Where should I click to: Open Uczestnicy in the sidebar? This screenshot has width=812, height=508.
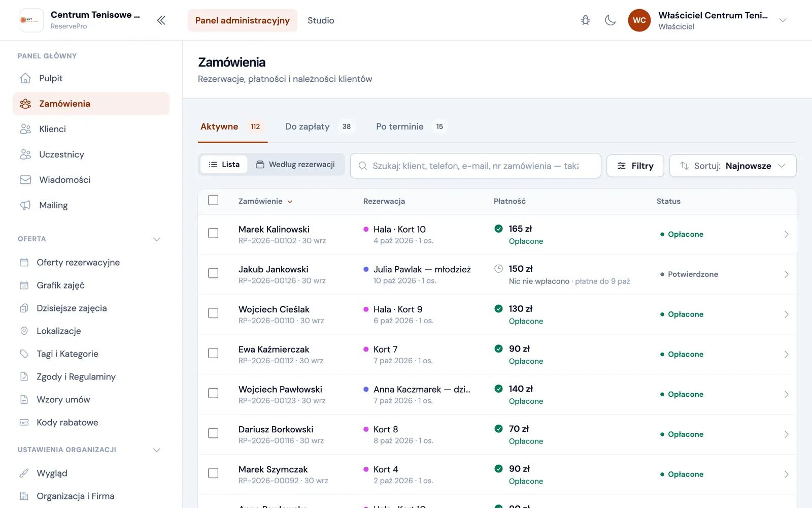91,154
